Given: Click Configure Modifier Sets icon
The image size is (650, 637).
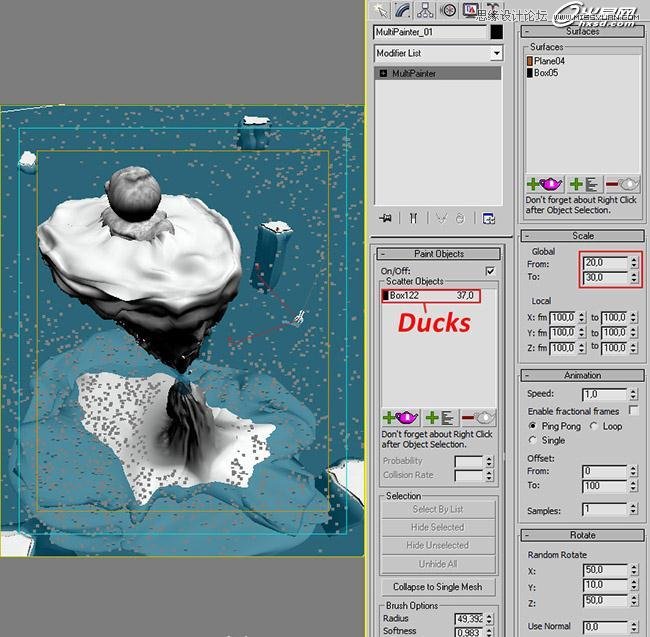Looking at the screenshot, I should tap(488, 218).
